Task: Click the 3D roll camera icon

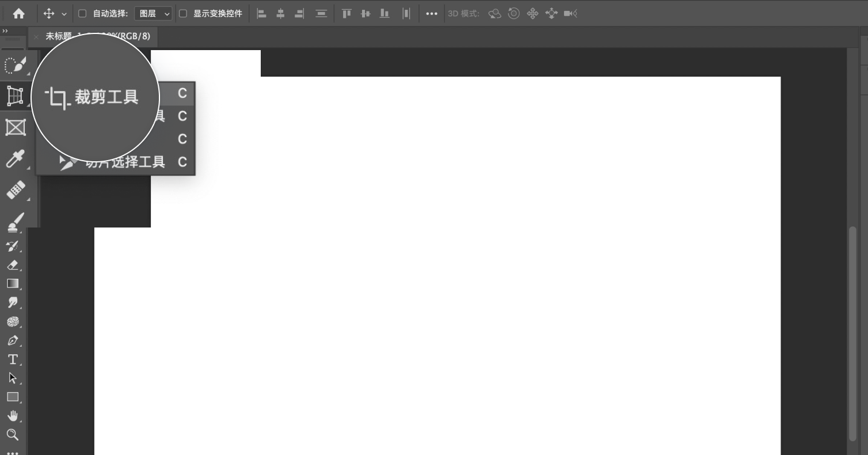Action: point(514,14)
